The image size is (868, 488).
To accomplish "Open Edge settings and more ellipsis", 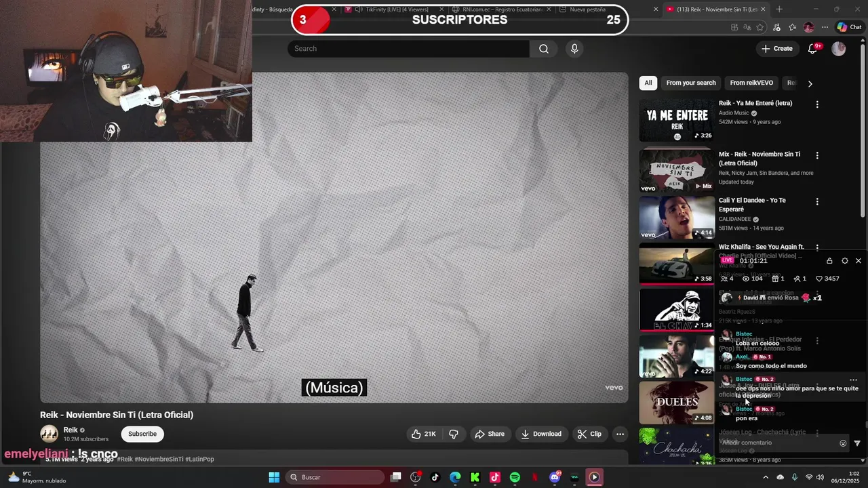I will [825, 27].
